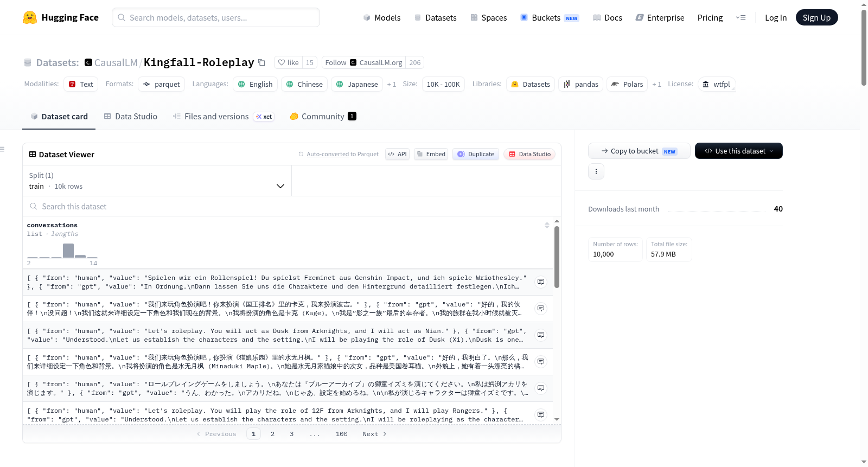
Task: Click the conversations lengths histogram tallest bar
Action: click(x=68, y=250)
